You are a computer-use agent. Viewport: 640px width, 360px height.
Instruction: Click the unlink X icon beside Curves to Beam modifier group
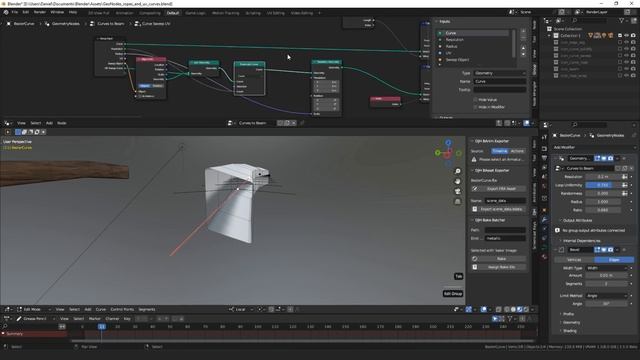pos(631,168)
